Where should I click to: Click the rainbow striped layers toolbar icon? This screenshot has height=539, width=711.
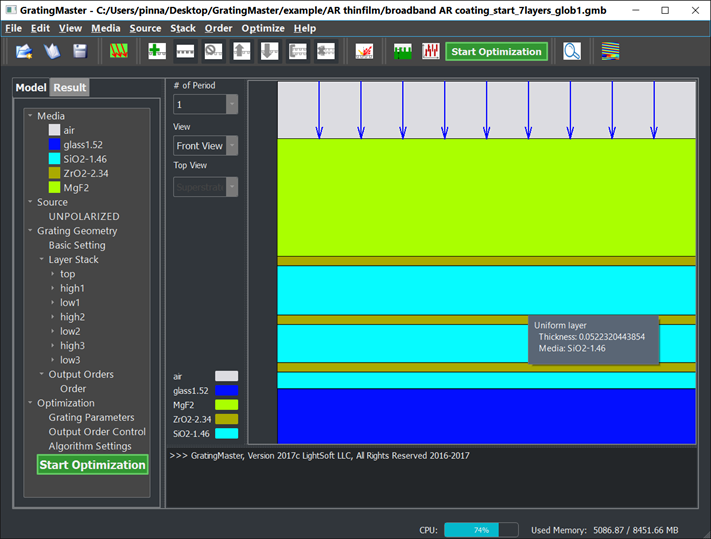609,51
